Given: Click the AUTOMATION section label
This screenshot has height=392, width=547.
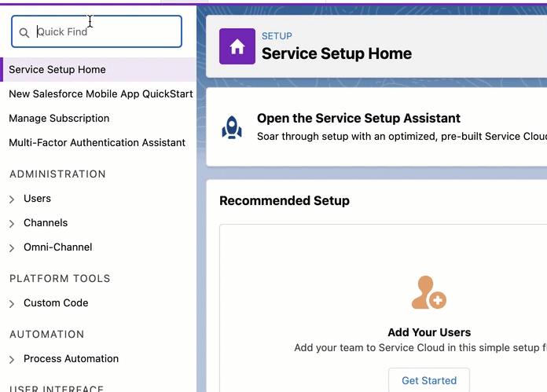Looking at the screenshot, I should pyautogui.click(x=46, y=335).
